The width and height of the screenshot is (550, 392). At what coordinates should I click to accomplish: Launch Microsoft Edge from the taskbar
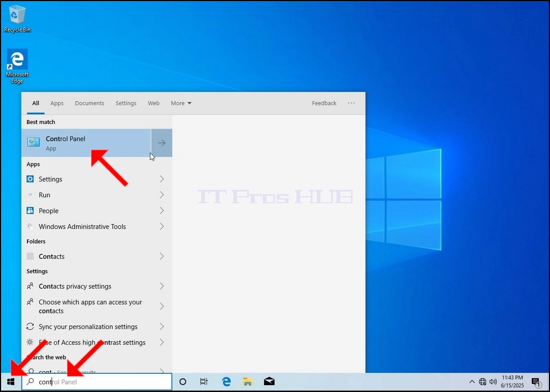click(x=226, y=382)
